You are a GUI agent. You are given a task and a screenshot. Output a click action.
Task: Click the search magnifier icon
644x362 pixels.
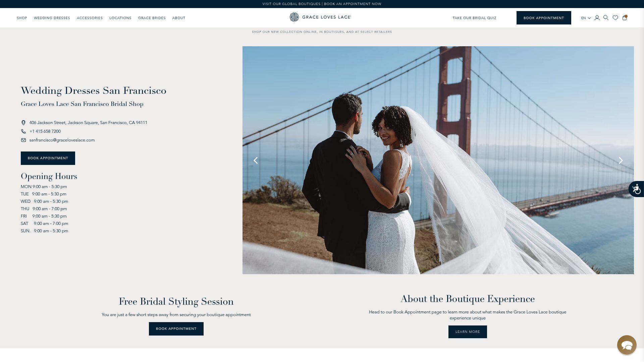tap(606, 18)
